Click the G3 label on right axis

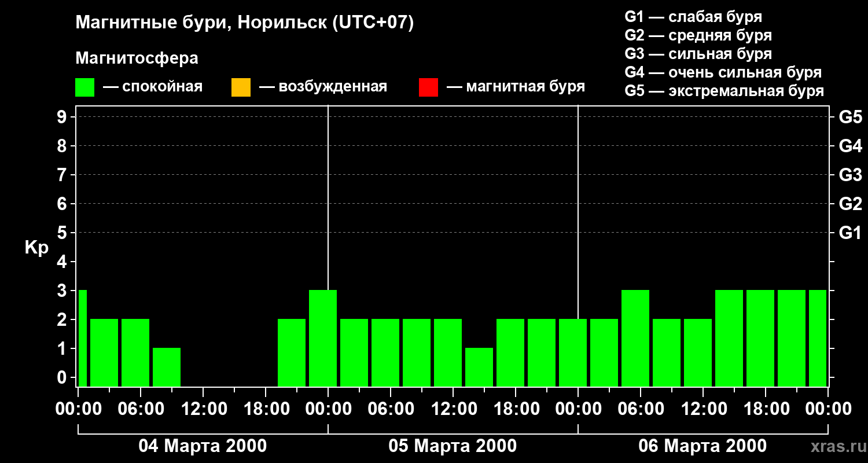(x=850, y=175)
